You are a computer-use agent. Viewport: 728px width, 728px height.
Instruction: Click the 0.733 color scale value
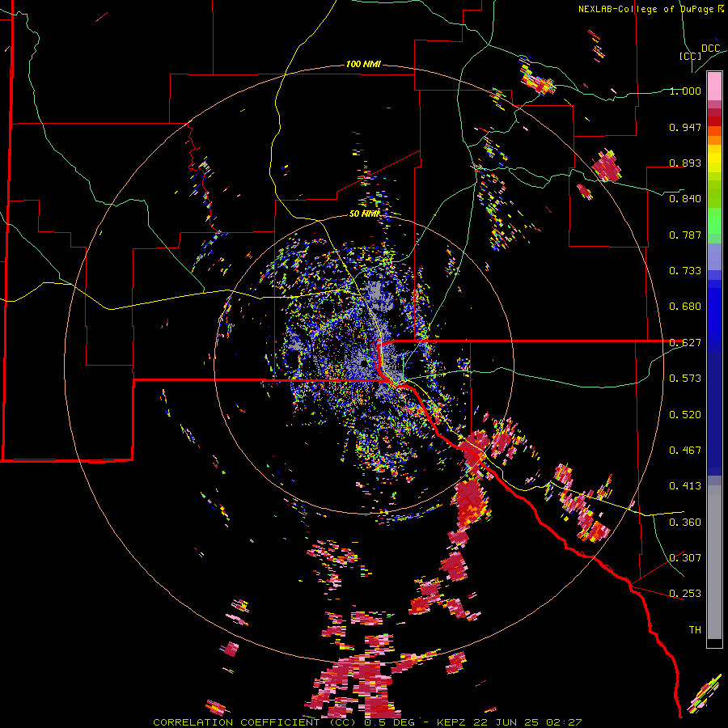(x=685, y=271)
